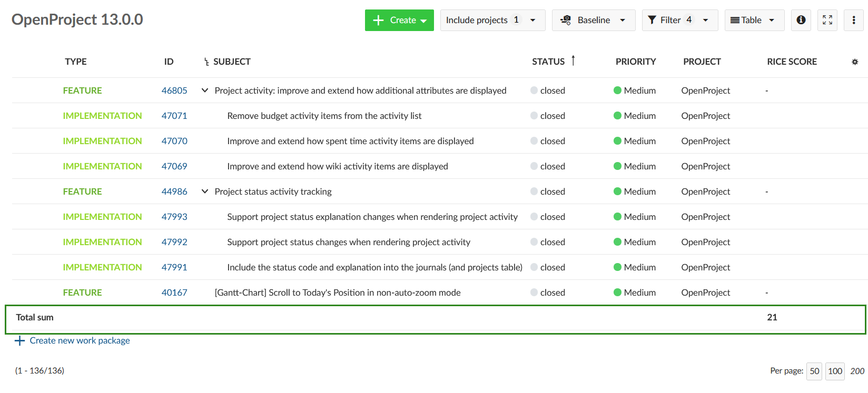Viewport: 868px width, 393px height.
Task: Click the Rice Score column header
Action: coord(792,62)
